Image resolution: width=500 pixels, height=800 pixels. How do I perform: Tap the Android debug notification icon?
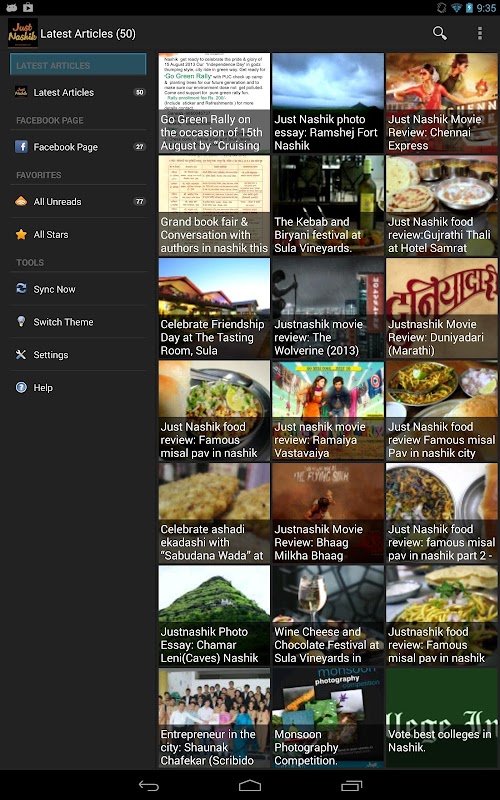click(x=11, y=7)
